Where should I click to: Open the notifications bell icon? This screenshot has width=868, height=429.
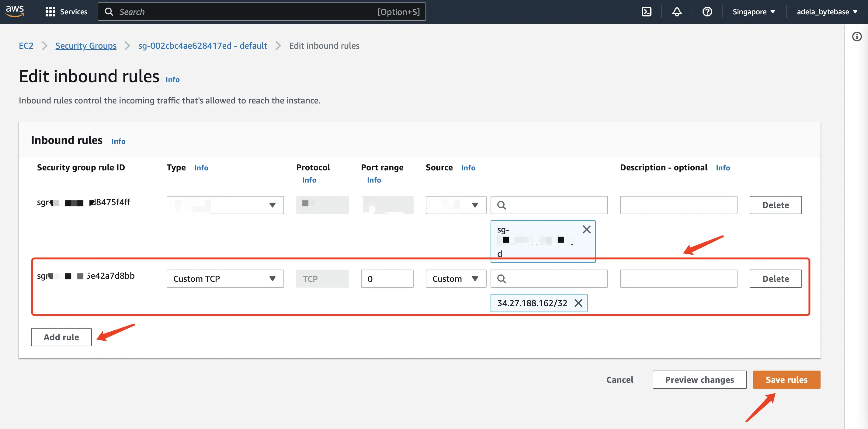click(677, 12)
